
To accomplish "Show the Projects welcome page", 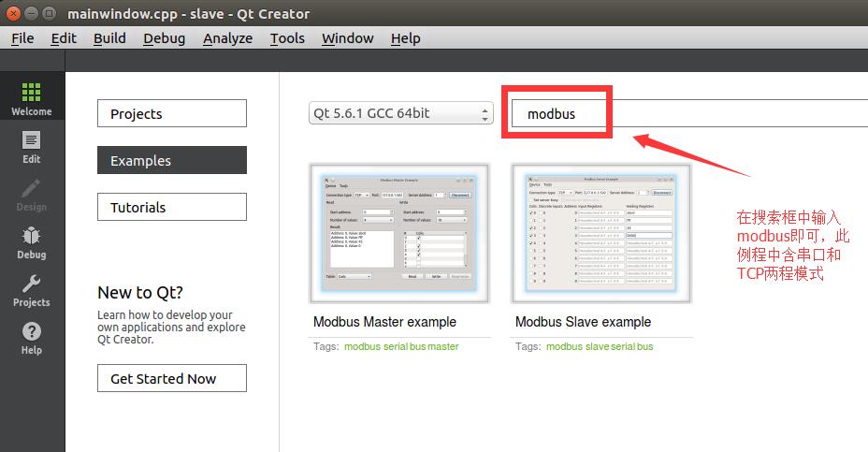I will click(x=172, y=113).
